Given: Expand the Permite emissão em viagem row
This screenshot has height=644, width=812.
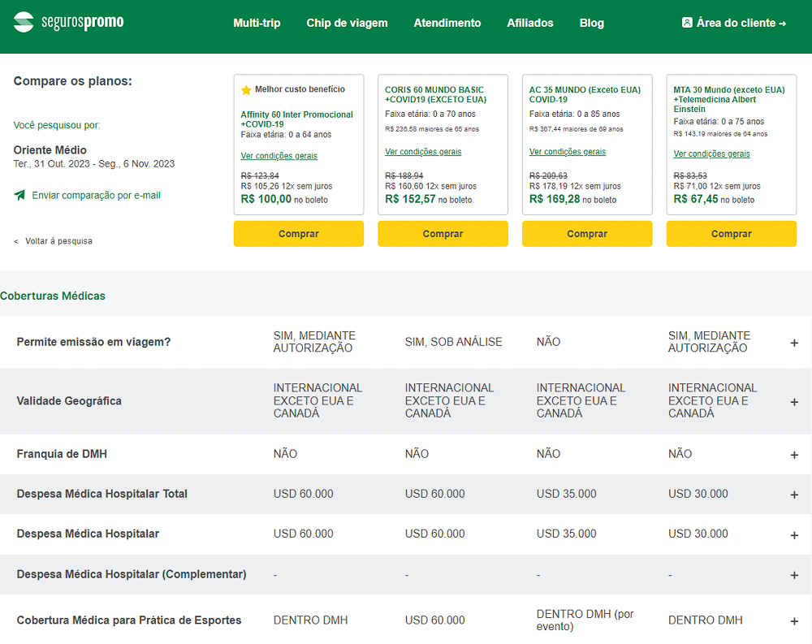Looking at the screenshot, I should (794, 343).
